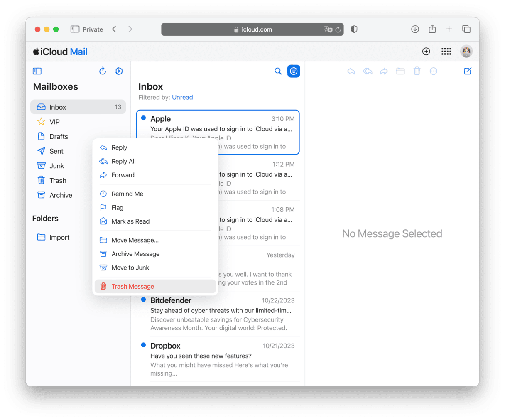Choose Reply All from the context menu
This screenshot has width=505, height=420.
point(155,161)
